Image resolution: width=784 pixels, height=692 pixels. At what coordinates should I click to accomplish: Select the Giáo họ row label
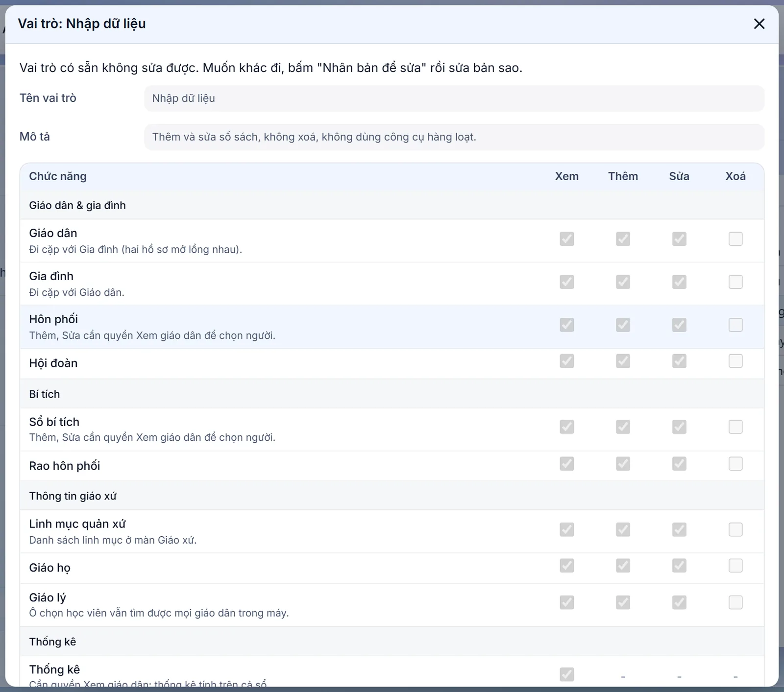pyautogui.click(x=49, y=568)
